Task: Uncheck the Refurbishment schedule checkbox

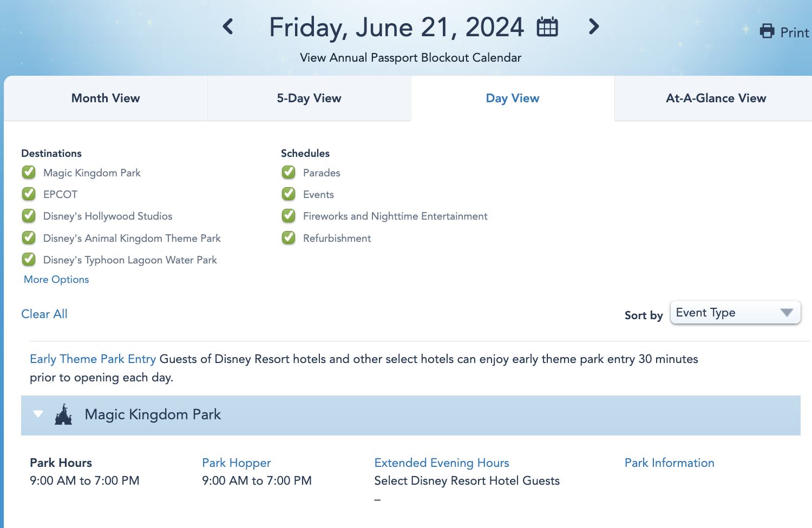Action: [x=289, y=238]
